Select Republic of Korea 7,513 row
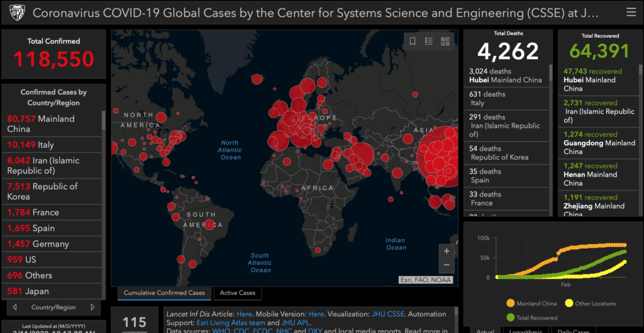644x333 pixels. pyautogui.click(x=52, y=192)
